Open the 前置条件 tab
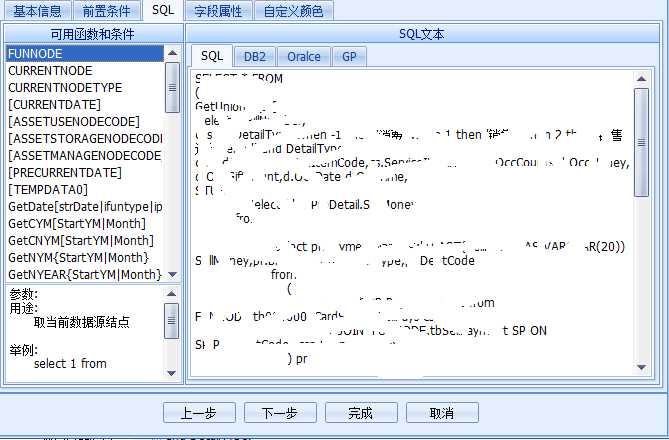669x440 pixels. [106, 11]
